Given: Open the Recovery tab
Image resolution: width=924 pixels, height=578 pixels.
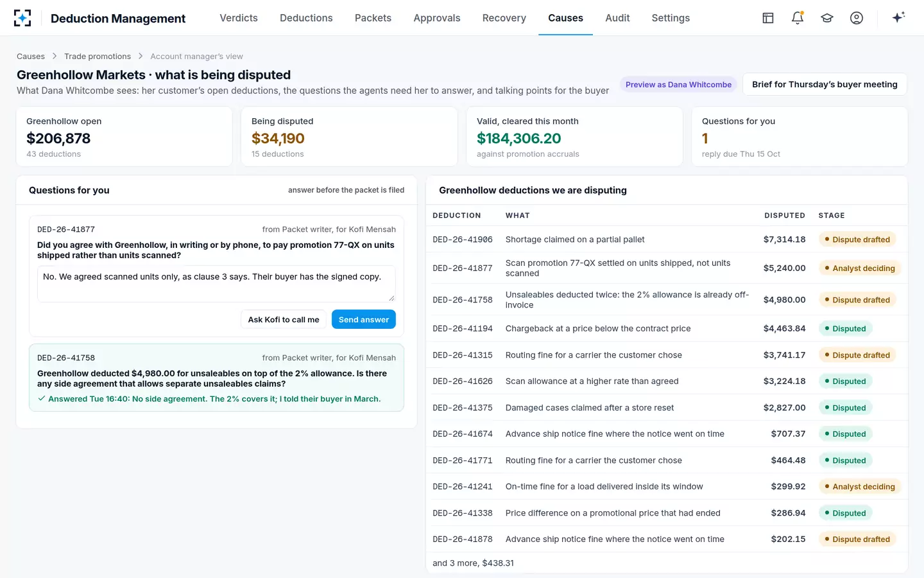Looking at the screenshot, I should (504, 18).
